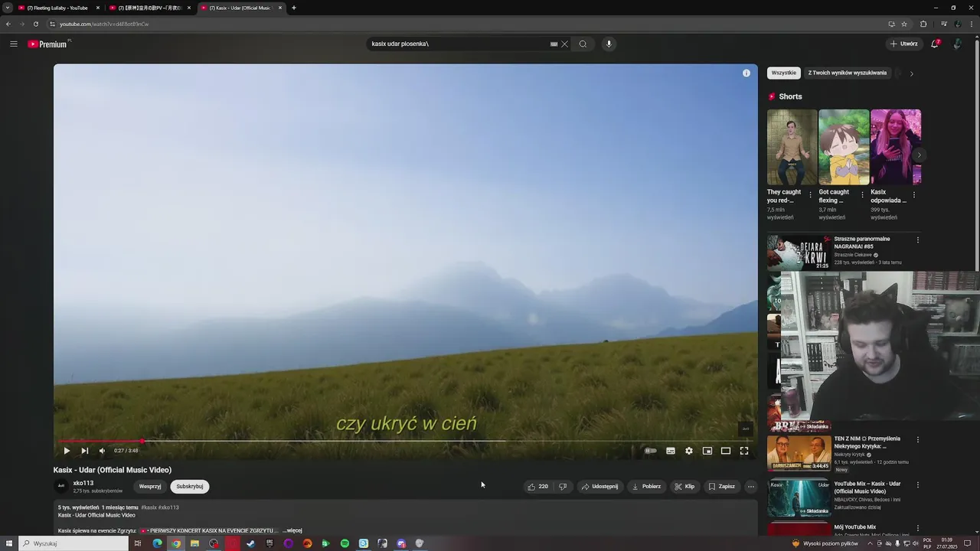The height and width of the screenshot is (551, 980).
Task: Open player settings gear
Action: [689, 451]
